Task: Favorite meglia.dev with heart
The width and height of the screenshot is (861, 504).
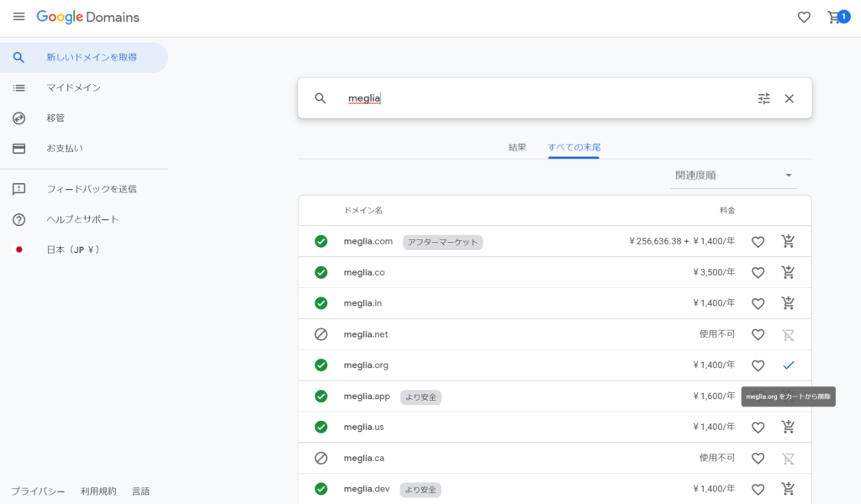Action: click(758, 489)
